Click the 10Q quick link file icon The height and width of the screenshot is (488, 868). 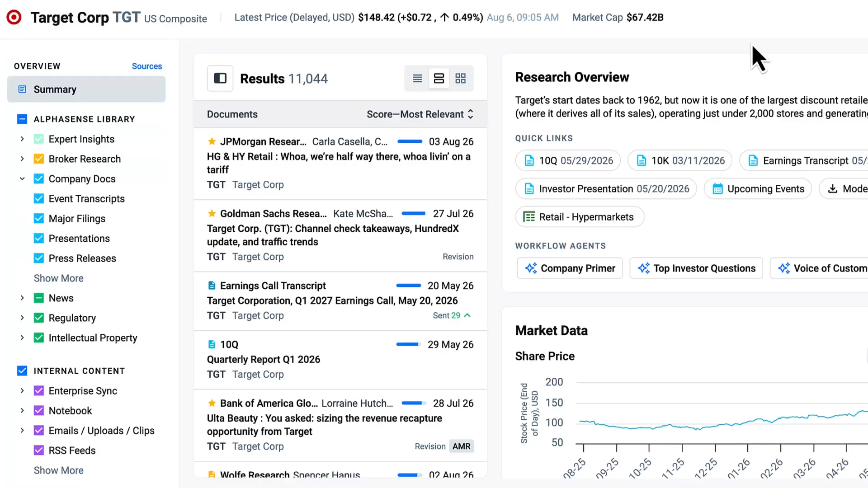pos(529,160)
